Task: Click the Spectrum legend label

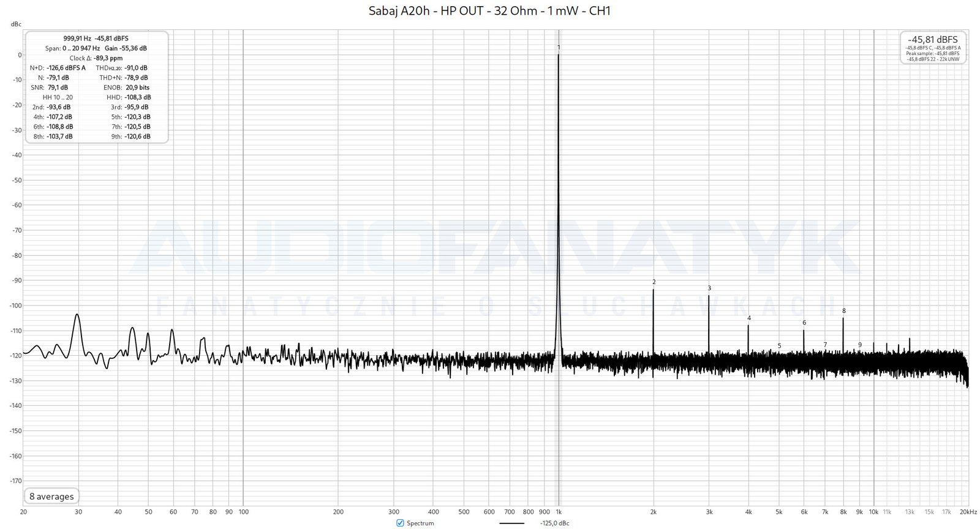Action: [420, 523]
